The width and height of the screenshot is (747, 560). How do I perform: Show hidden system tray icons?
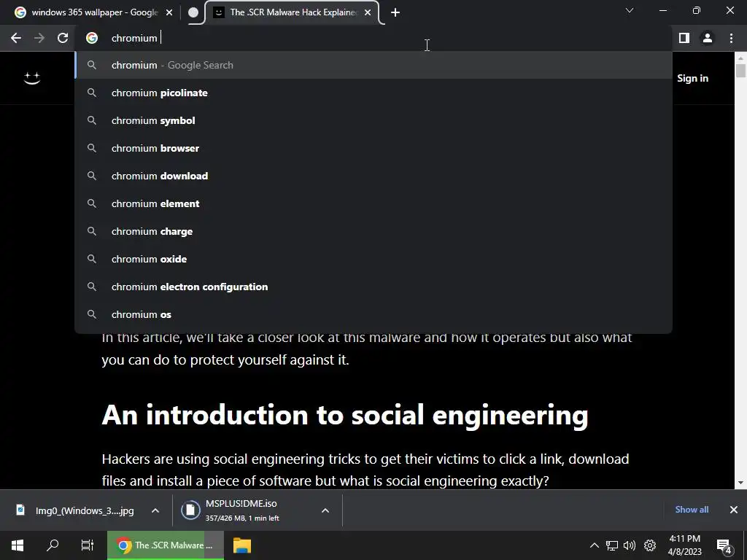coord(594,545)
